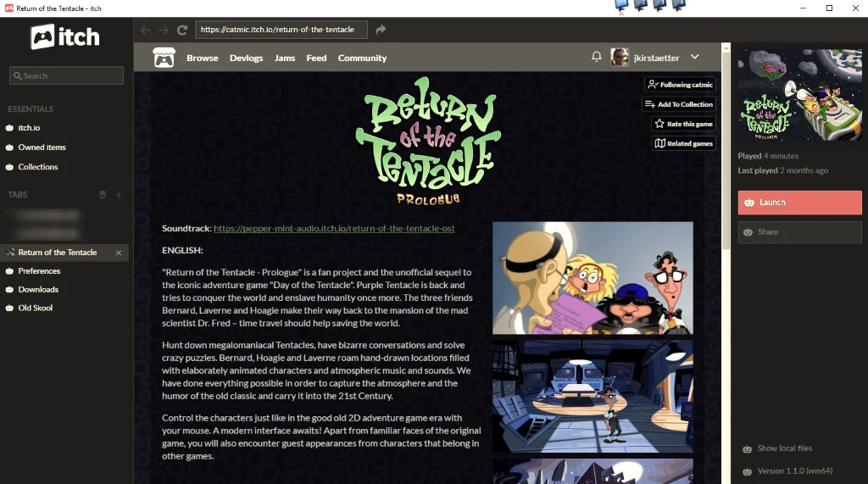The height and width of the screenshot is (484, 868).
Task: Open Browse in the page navigation
Action: click(202, 58)
